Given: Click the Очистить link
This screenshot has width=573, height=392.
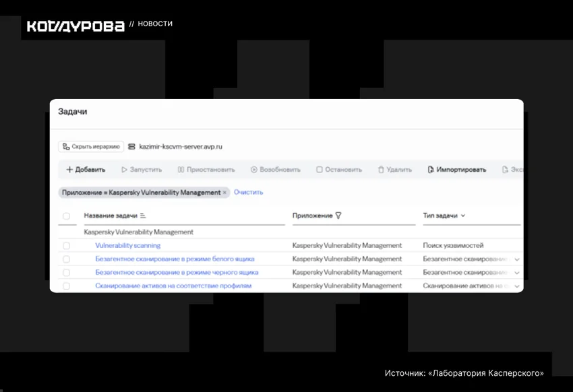Looking at the screenshot, I should [x=249, y=193].
